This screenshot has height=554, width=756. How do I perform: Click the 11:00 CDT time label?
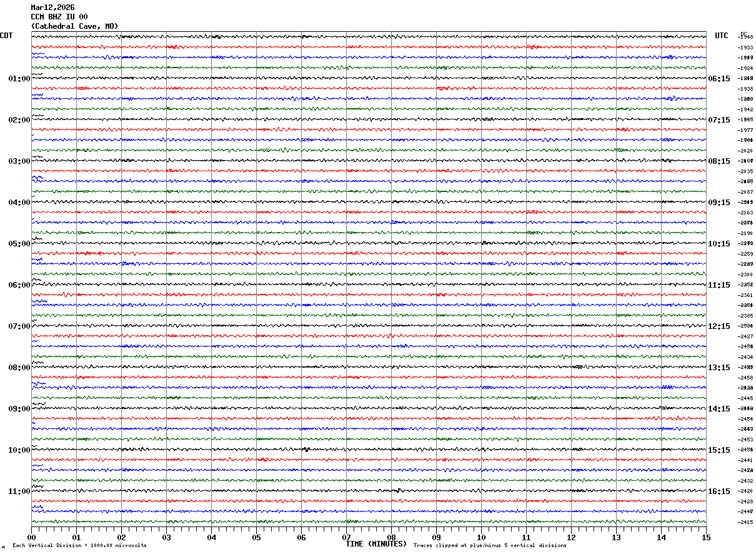(x=19, y=491)
